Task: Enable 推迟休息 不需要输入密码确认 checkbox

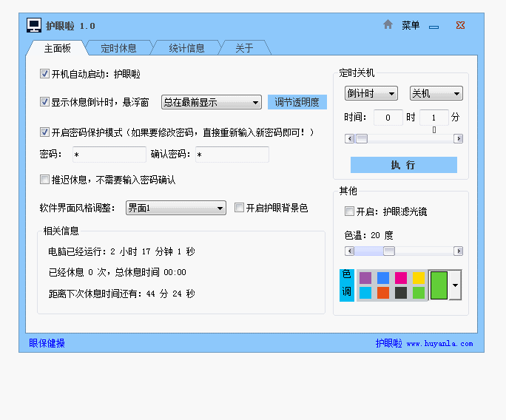Action: click(44, 180)
